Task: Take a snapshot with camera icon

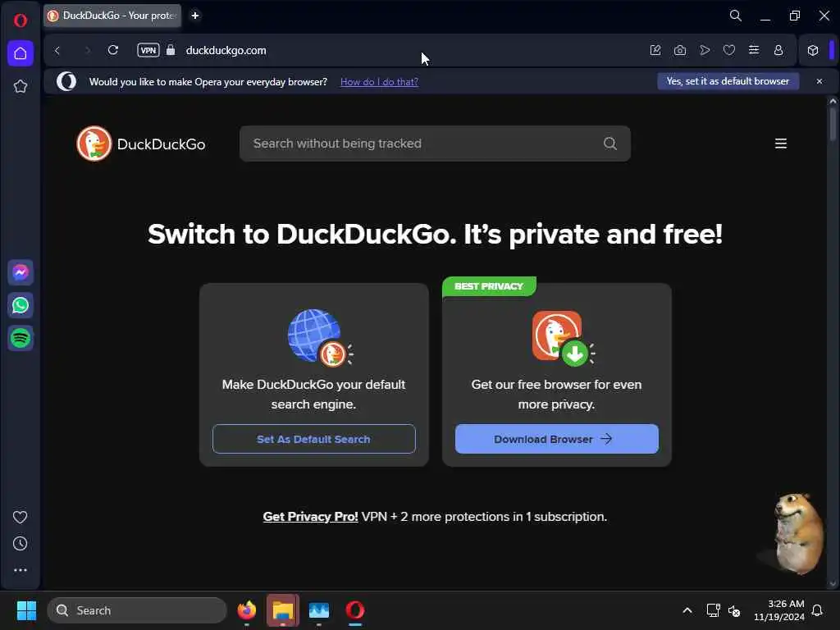Action: point(680,50)
